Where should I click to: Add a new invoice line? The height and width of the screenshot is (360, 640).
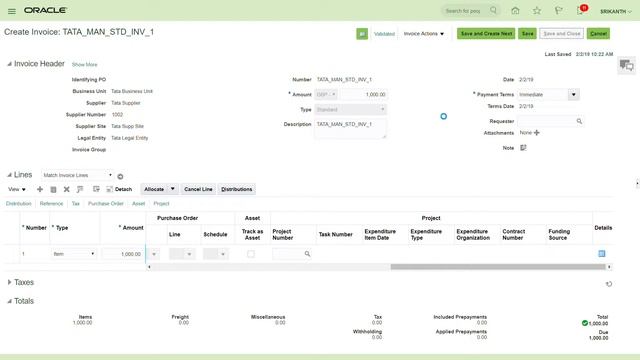coord(40,189)
